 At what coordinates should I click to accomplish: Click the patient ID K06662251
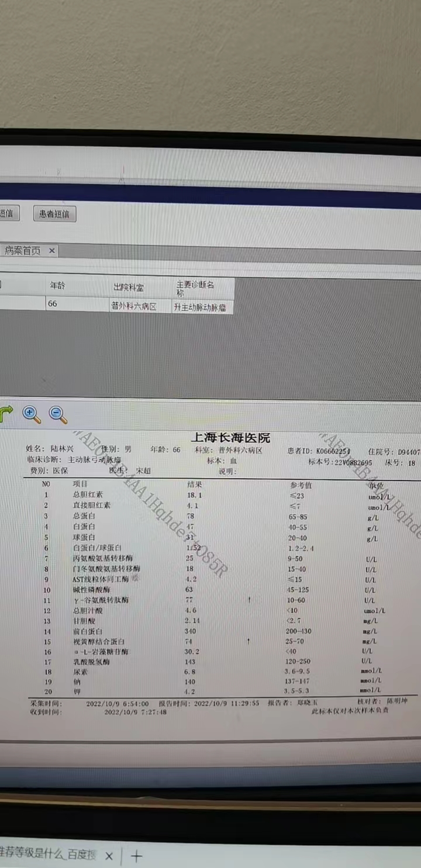[x=332, y=451]
